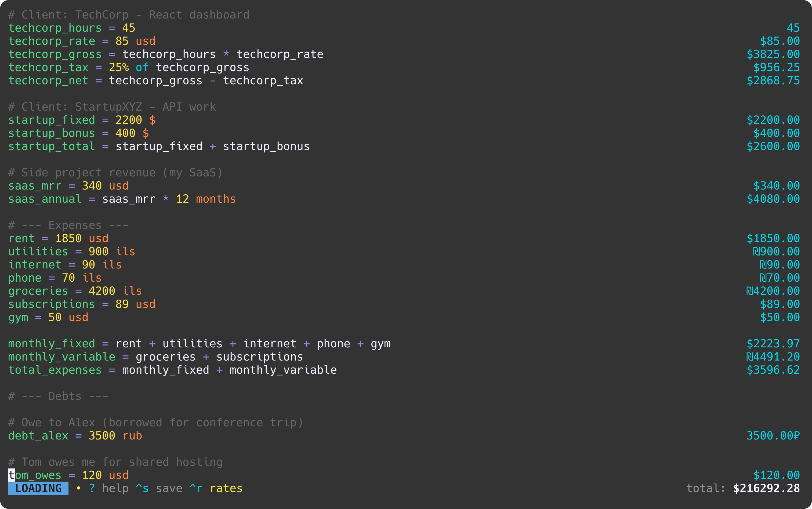This screenshot has height=509, width=812.
Task: Place cursor on techcorp_tax line
Action: [x=129, y=67]
